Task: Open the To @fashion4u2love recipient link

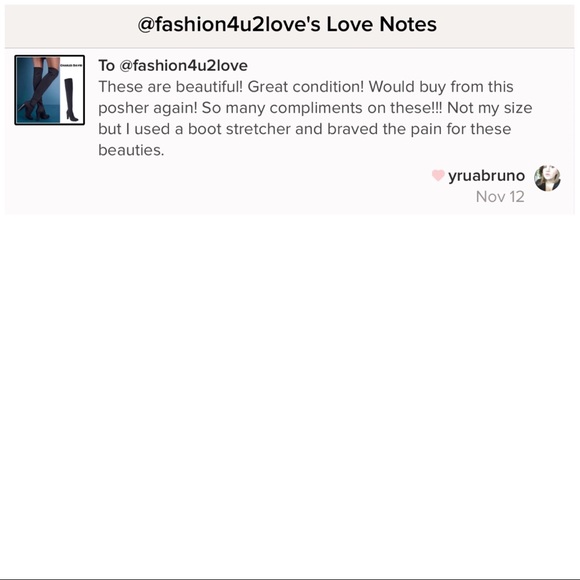Action: pyautogui.click(x=173, y=65)
